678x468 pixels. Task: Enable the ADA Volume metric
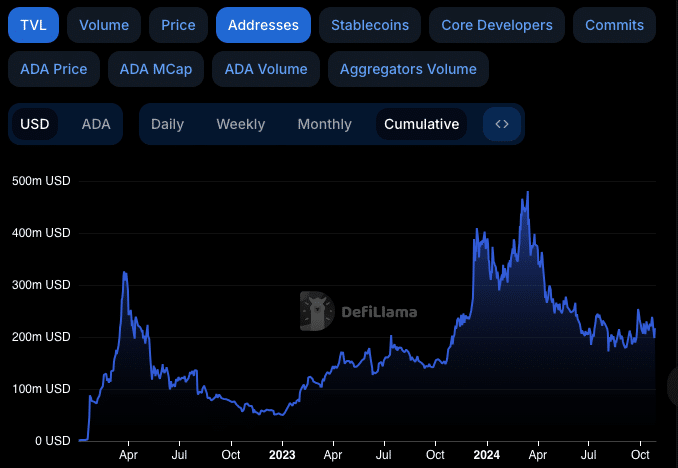click(267, 69)
